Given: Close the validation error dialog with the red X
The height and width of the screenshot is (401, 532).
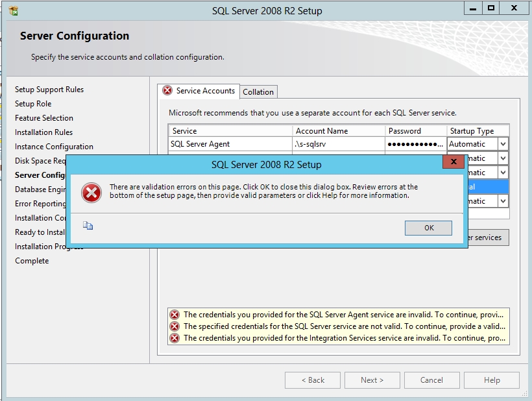Looking at the screenshot, I should click(453, 162).
